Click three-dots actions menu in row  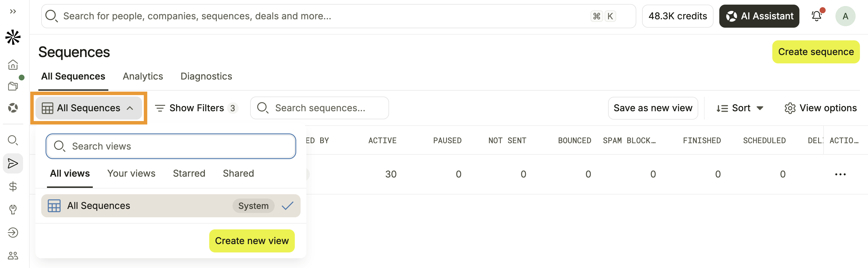(x=840, y=174)
